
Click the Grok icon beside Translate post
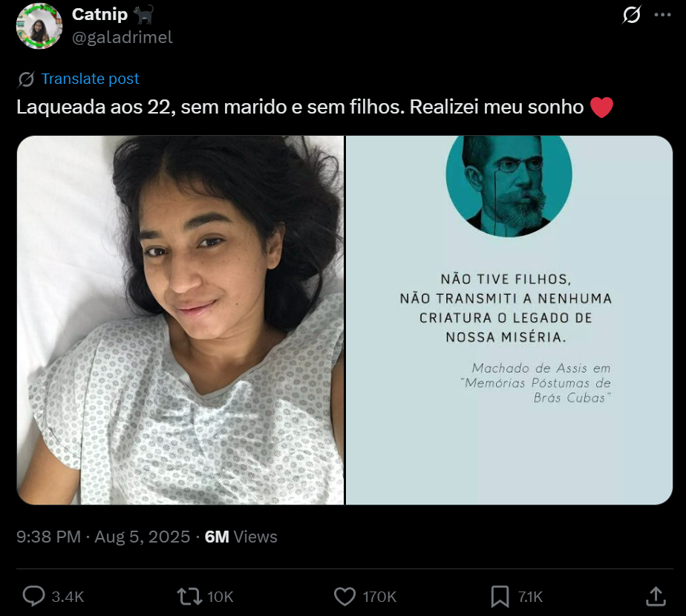coord(26,79)
